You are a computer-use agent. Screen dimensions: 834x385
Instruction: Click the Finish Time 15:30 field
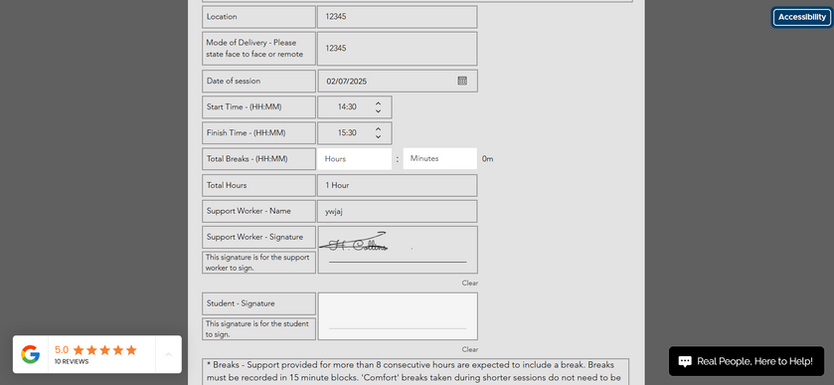coord(355,133)
